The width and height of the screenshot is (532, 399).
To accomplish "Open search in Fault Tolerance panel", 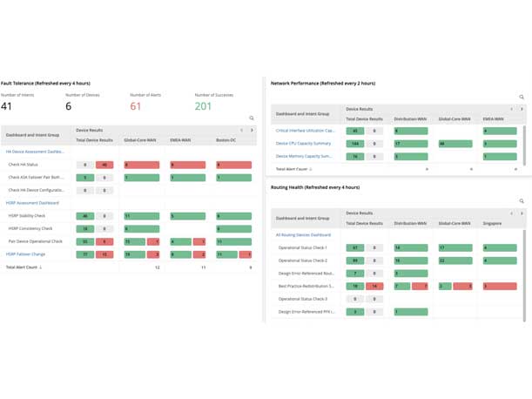I will (252, 118).
